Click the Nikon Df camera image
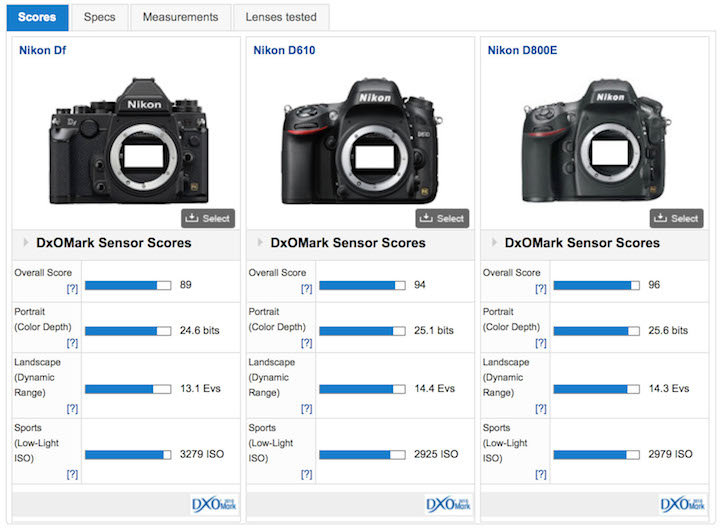Viewport: 720px width, 532px height. click(129, 140)
